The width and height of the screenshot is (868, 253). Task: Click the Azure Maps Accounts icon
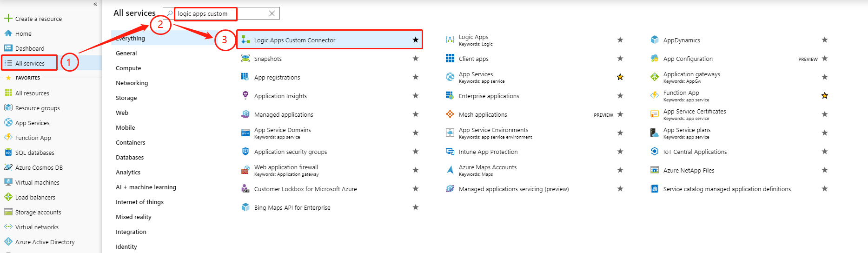coord(450,170)
